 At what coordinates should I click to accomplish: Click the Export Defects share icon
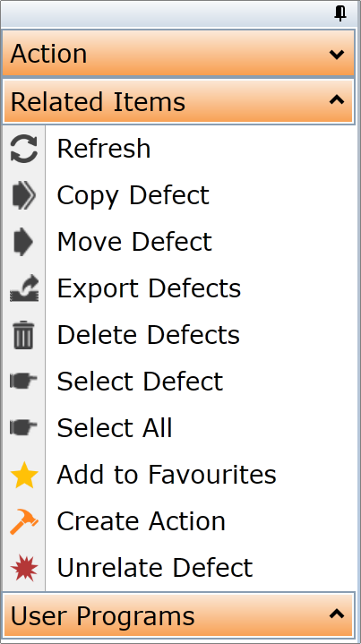(24, 288)
